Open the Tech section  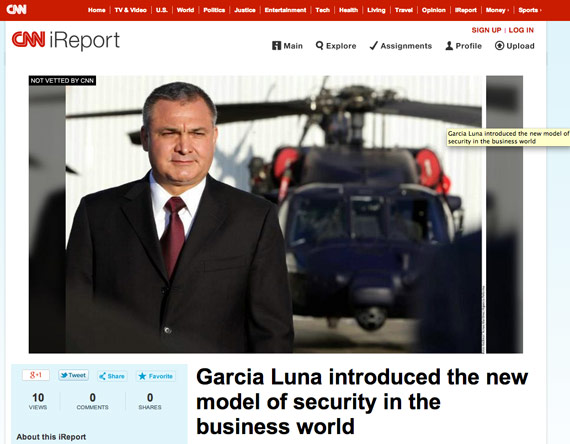click(322, 10)
